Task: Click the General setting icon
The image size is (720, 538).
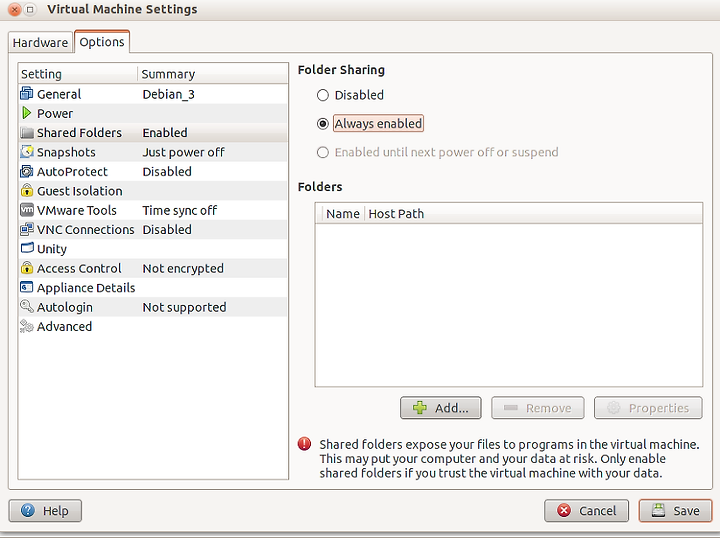Action: pyautogui.click(x=27, y=94)
